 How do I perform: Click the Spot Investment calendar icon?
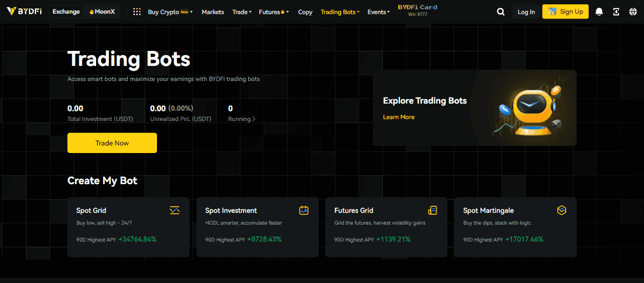point(304,210)
